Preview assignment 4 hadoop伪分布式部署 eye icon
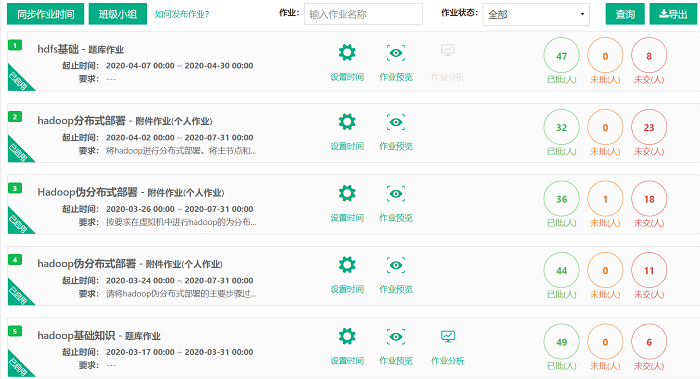Viewport: 700px width, 379px height. coord(396,265)
